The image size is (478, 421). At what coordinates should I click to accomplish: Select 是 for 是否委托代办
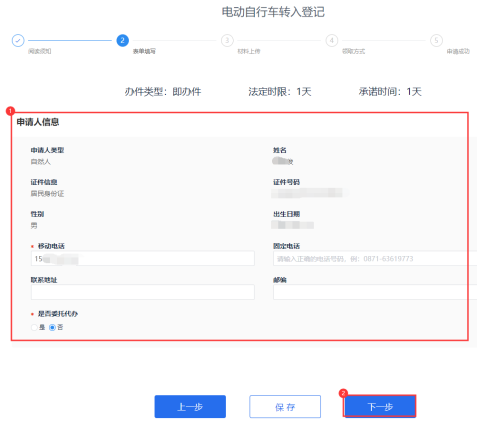[x=34, y=327]
